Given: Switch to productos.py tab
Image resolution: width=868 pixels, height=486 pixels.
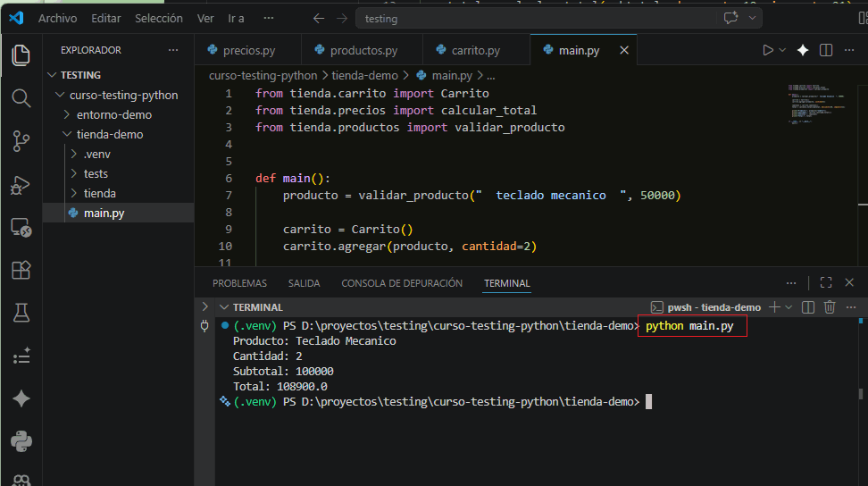Looking at the screenshot, I should [x=362, y=50].
